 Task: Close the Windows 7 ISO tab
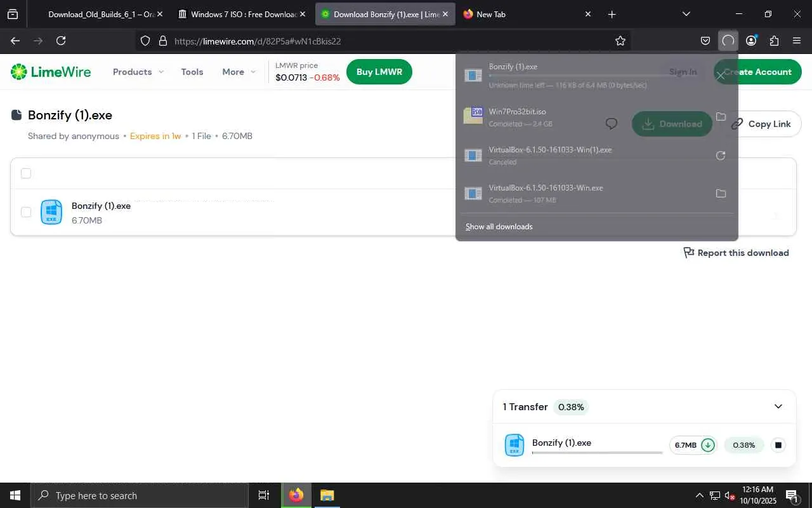pyautogui.click(x=302, y=14)
